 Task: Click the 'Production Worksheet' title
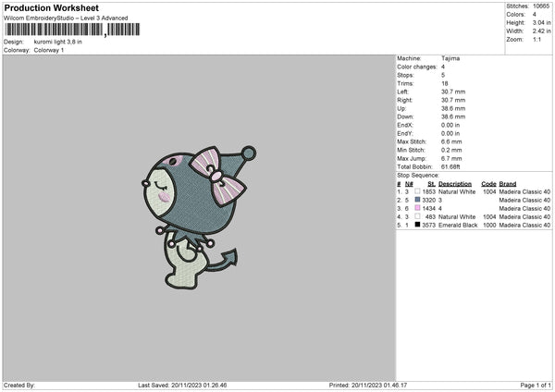point(51,7)
